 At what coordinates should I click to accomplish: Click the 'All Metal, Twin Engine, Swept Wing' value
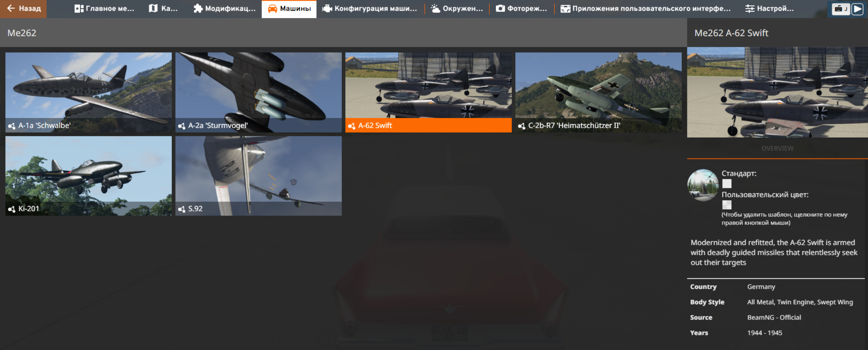[x=800, y=302]
